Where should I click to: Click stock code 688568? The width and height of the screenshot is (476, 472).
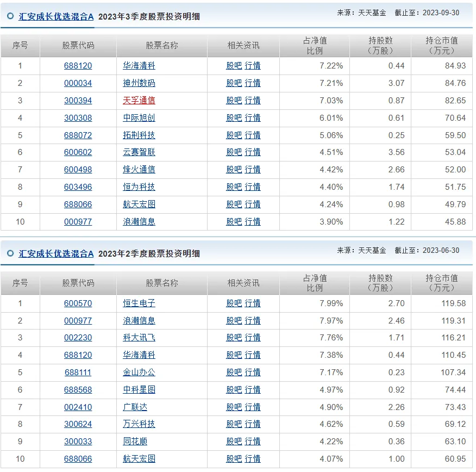coord(78,390)
